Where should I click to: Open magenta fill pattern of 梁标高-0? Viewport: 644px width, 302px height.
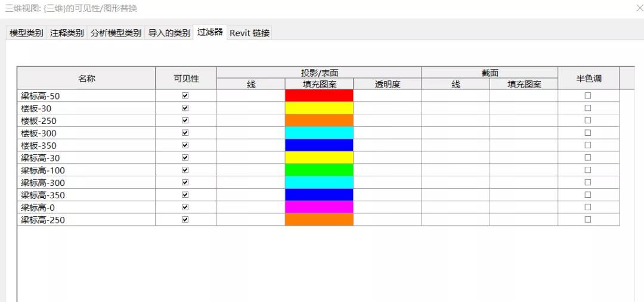(x=319, y=207)
